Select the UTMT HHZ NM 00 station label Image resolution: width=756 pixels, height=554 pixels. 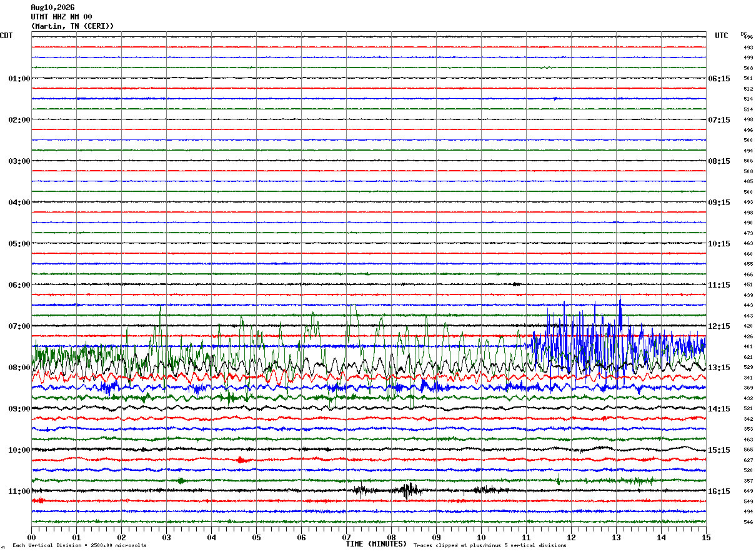[x=61, y=17]
